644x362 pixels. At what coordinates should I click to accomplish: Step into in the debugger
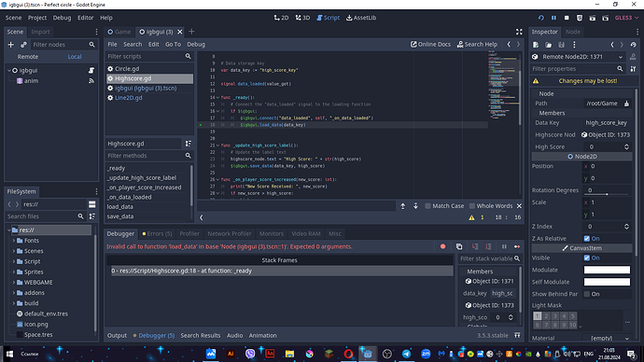(475, 246)
